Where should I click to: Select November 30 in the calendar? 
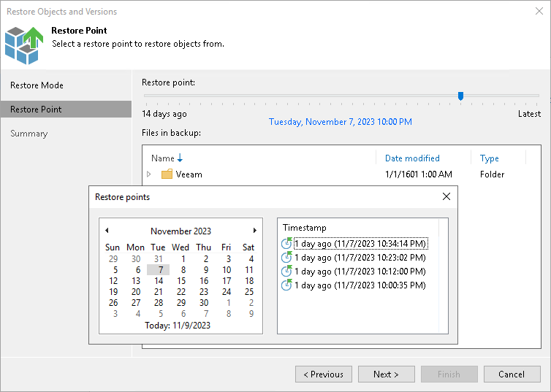click(204, 302)
